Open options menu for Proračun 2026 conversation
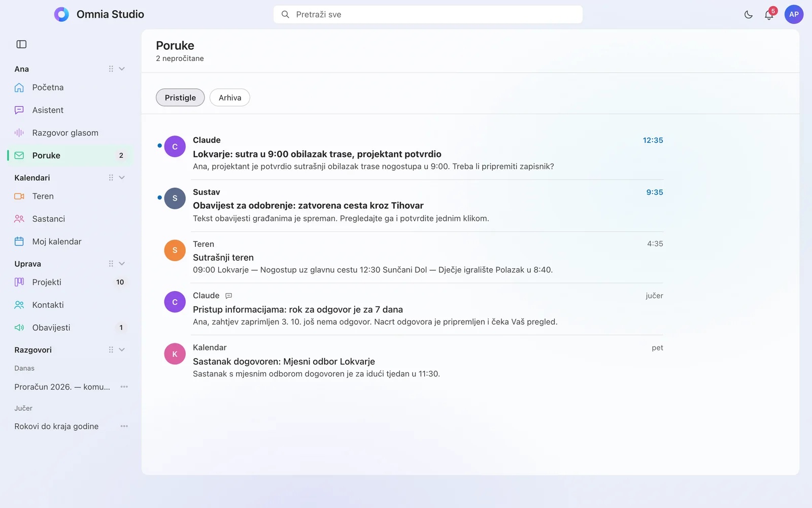 coord(124,387)
